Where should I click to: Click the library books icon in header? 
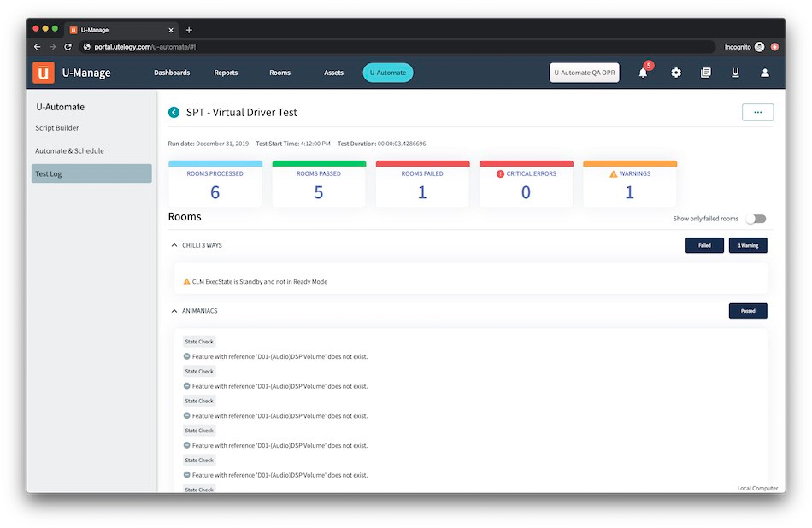coord(705,73)
